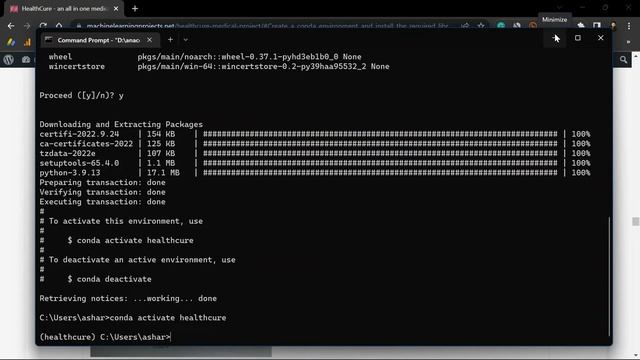Click 'Retrieving notices: ...working... done' line

click(128, 298)
